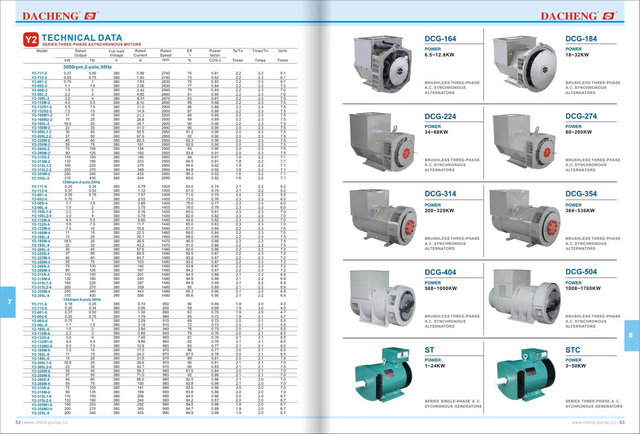Click the ST model title
This screenshot has height=434, width=640.
429,350
